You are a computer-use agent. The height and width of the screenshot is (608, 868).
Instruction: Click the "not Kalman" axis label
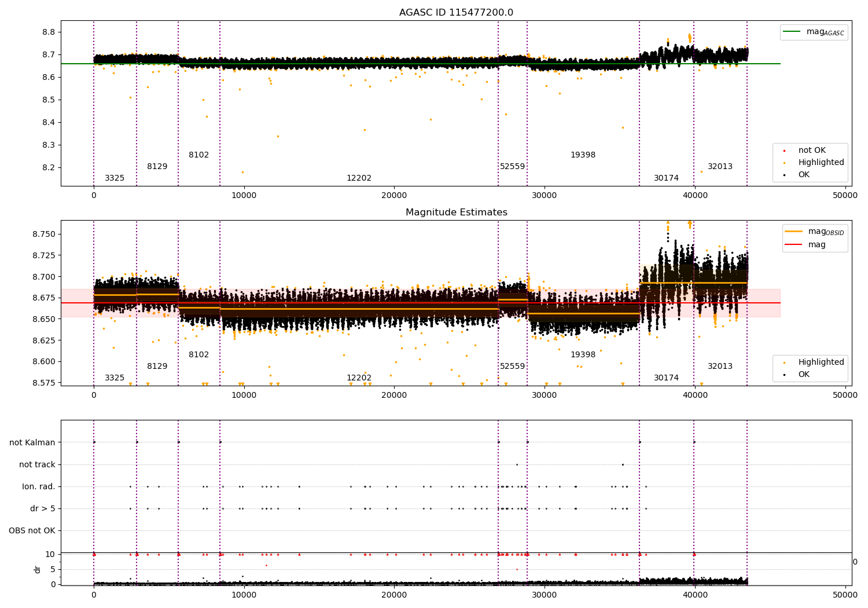coord(32,442)
